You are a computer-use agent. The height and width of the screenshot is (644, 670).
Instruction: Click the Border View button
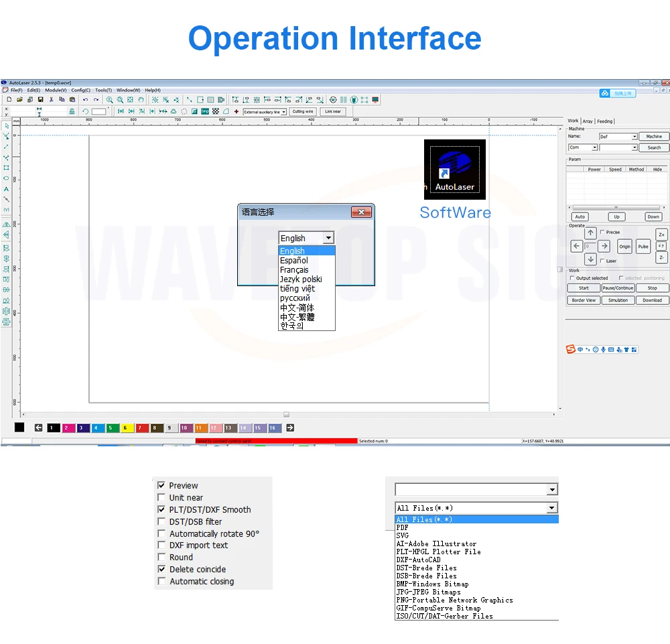(x=584, y=300)
